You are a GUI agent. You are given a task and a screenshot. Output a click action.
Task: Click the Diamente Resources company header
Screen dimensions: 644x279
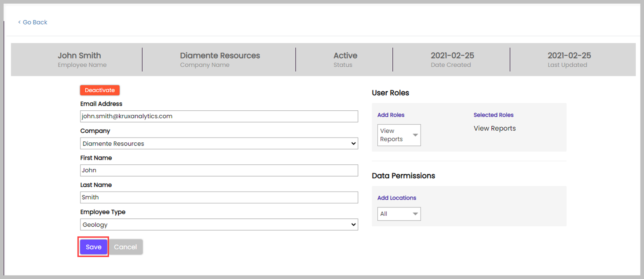click(x=220, y=56)
